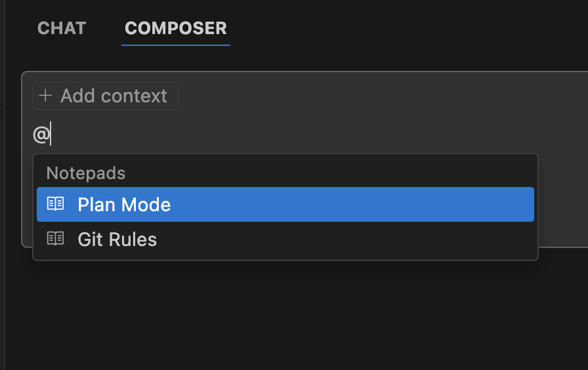Click the Git Rules text label

tap(117, 239)
